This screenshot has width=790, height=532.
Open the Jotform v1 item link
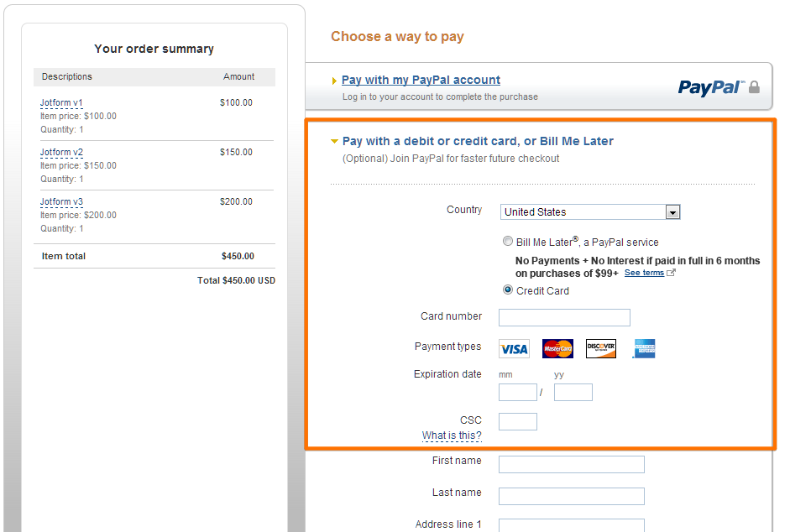[61, 103]
